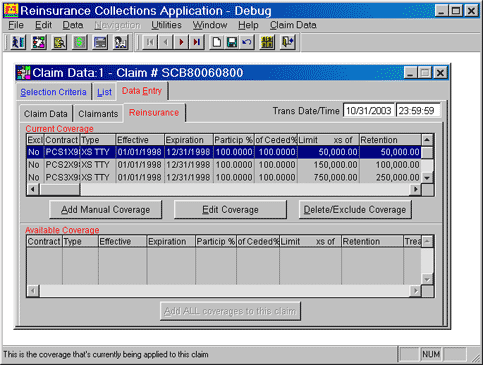Select the Reinsurance sub-tab
Image resolution: width=483 pixels, height=365 pixels.
pyautogui.click(x=154, y=113)
